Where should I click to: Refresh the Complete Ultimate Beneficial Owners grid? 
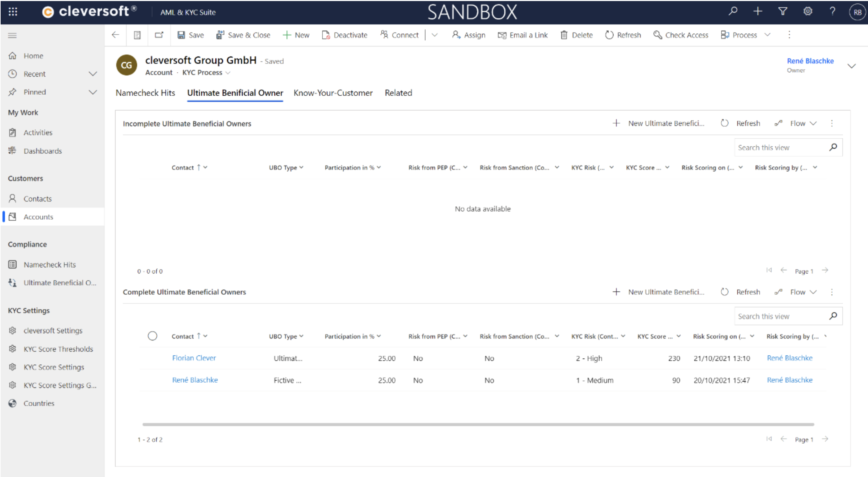tap(740, 292)
